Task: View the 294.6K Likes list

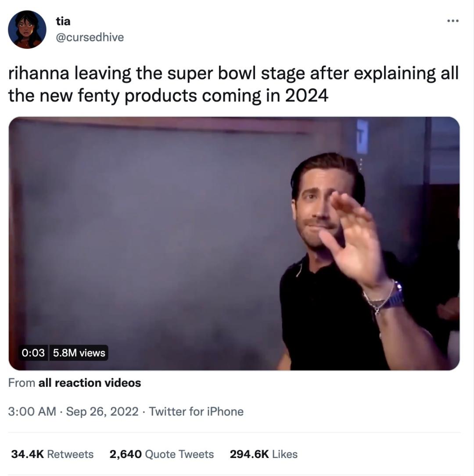Action: pyautogui.click(x=263, y=454)
